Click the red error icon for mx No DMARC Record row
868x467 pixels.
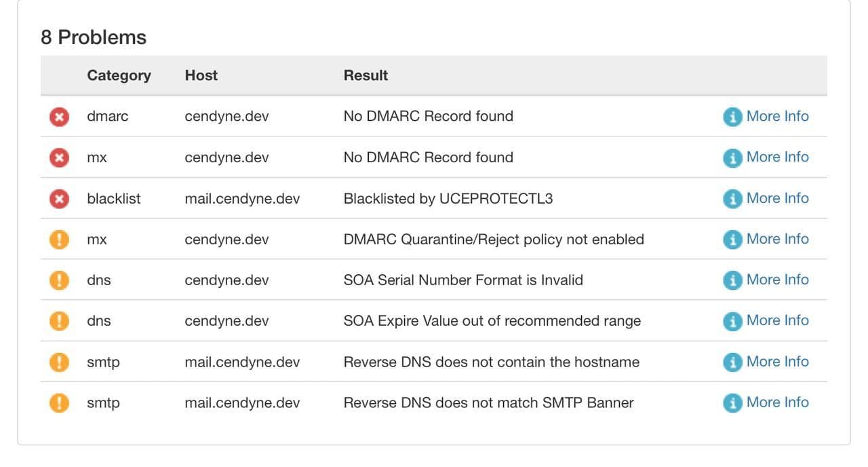coord(59,157)
